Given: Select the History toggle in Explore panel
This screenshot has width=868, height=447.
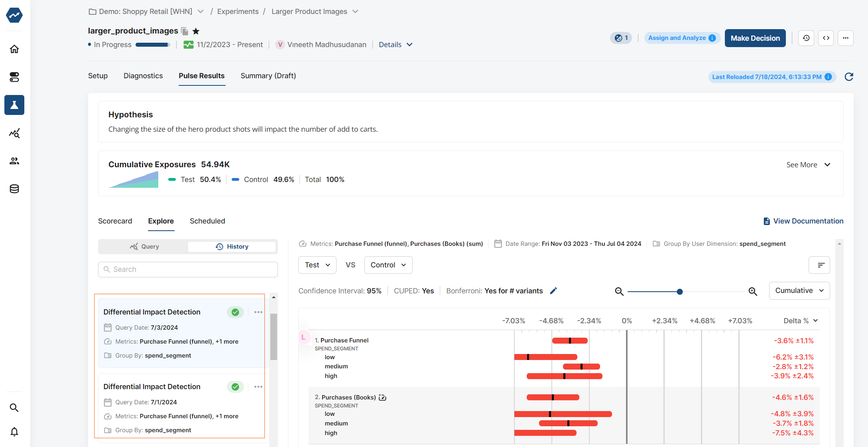Looking at the screenshot, I should 232,246.
